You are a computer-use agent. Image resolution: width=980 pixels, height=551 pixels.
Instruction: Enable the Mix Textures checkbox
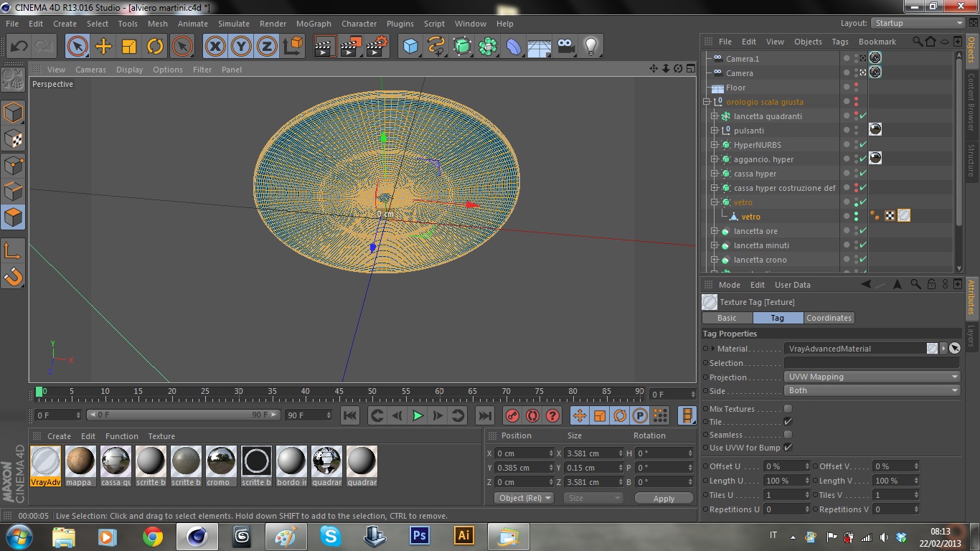pos(788,409)
